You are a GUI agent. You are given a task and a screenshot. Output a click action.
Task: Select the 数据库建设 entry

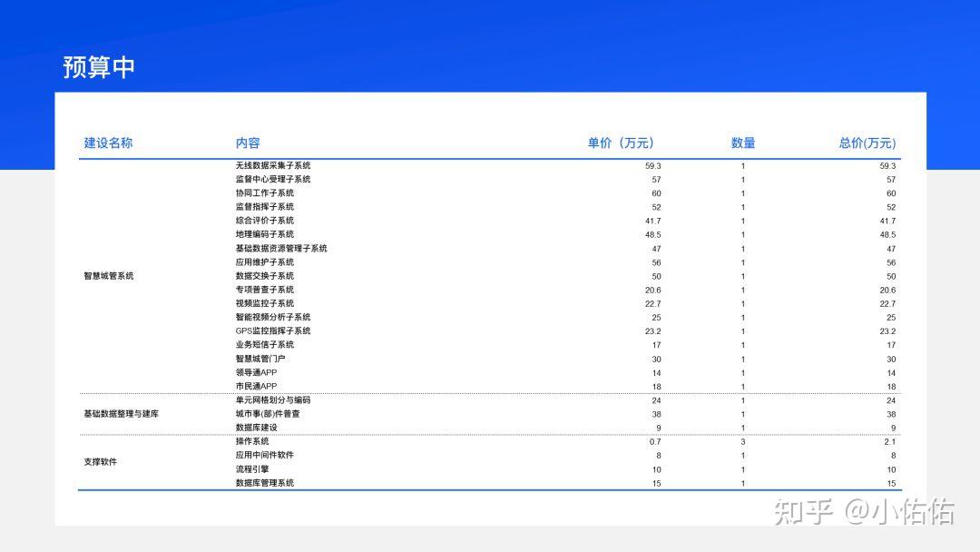click(256, 428)
